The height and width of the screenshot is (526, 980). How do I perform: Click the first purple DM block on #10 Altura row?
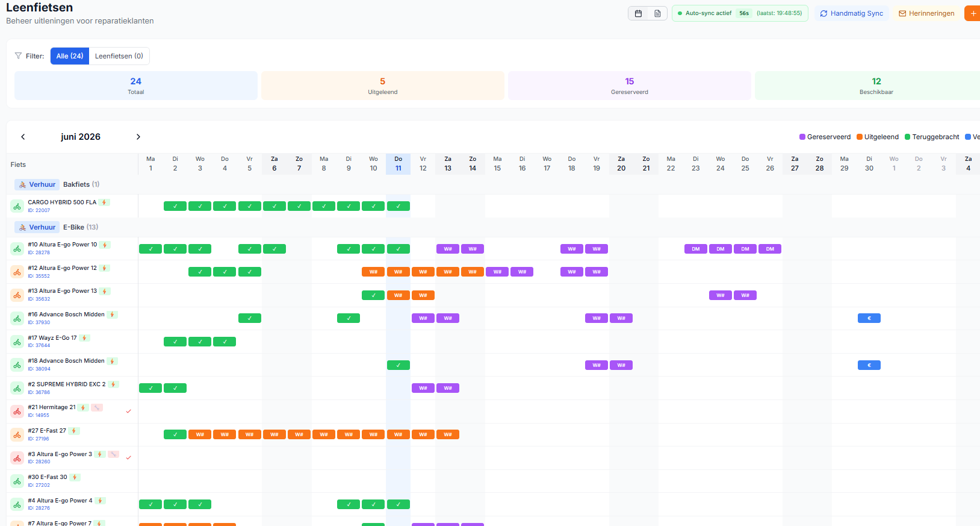click(696, 249)
